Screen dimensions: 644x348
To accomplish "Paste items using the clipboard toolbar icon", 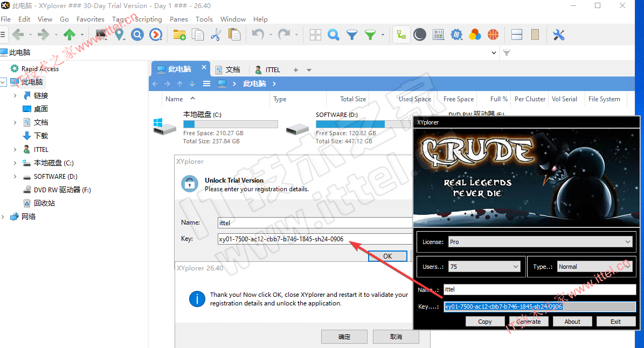I will (x=236, y=34).
